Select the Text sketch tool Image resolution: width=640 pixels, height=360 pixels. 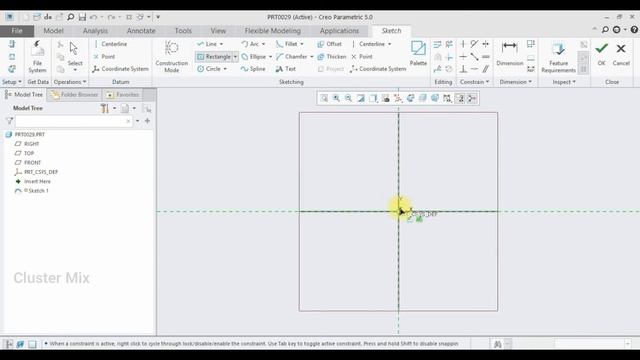point(285,69)
